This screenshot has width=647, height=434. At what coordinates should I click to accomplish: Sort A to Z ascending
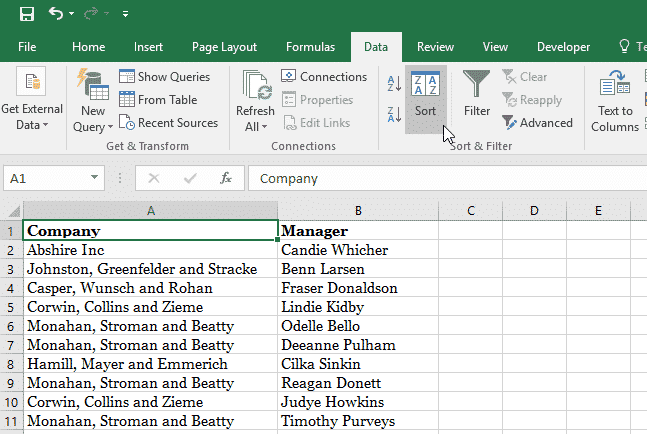point(394,83)
